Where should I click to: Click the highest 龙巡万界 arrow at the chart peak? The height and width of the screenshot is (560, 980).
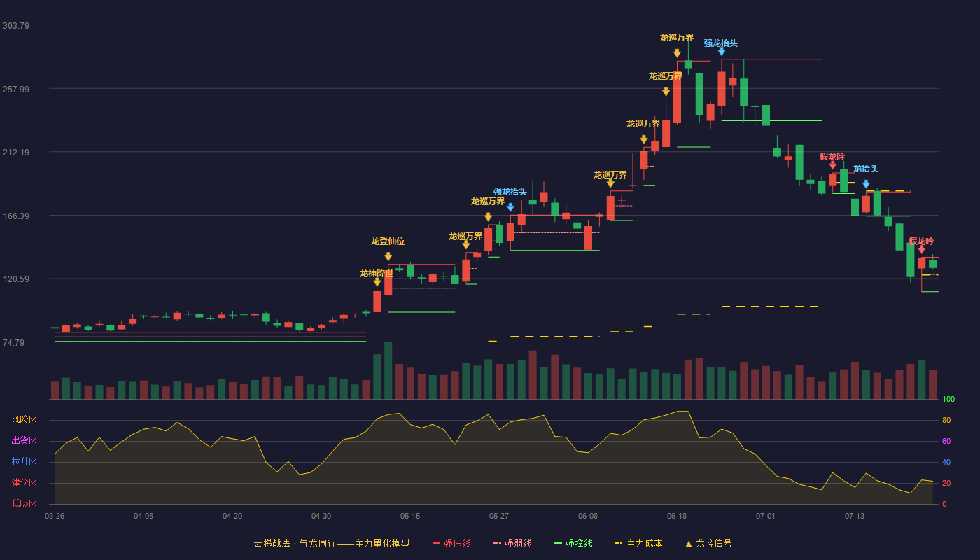click(x=677, y=53)
